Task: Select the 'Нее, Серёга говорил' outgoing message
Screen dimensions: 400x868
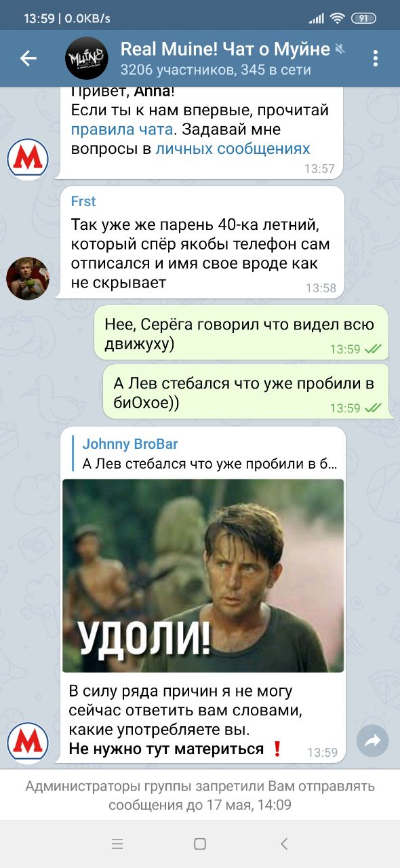Action: [241, 332]
